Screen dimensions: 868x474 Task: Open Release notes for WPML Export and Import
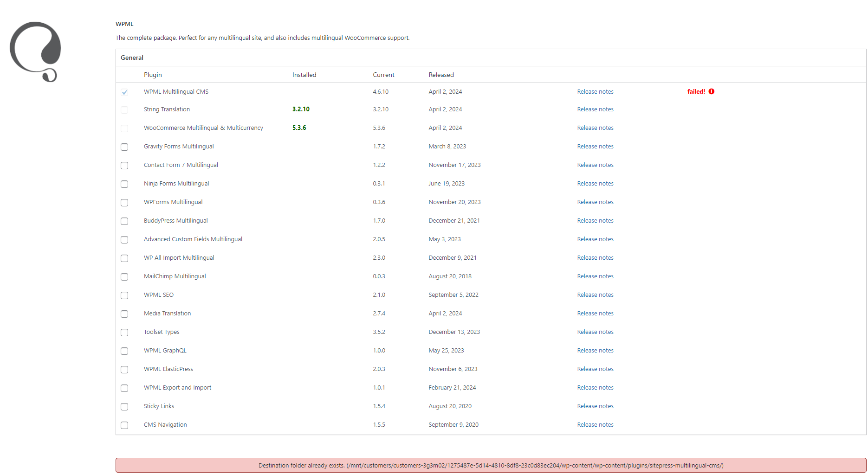point(595,388)
